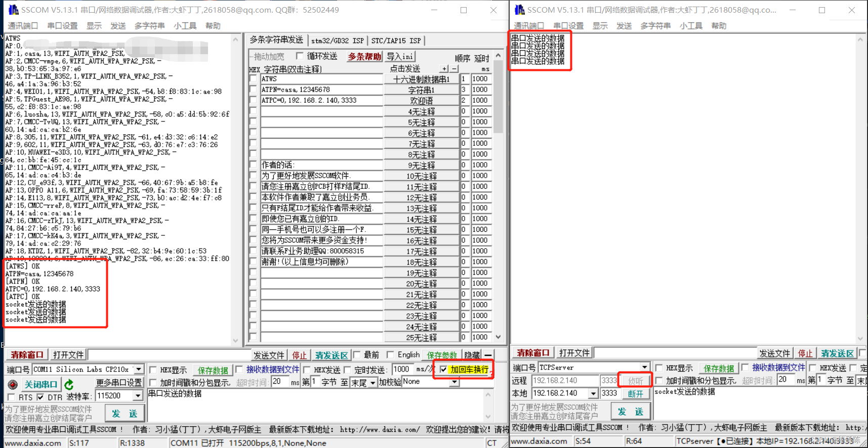Open the 末尾 dropdown in left window
The image size is (868, 448).
tap(373, 383)
